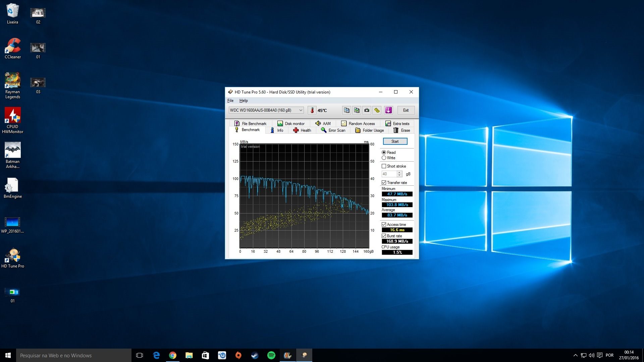
Task: Open video file 01 beside CCleaner
Action: point(38,51)
